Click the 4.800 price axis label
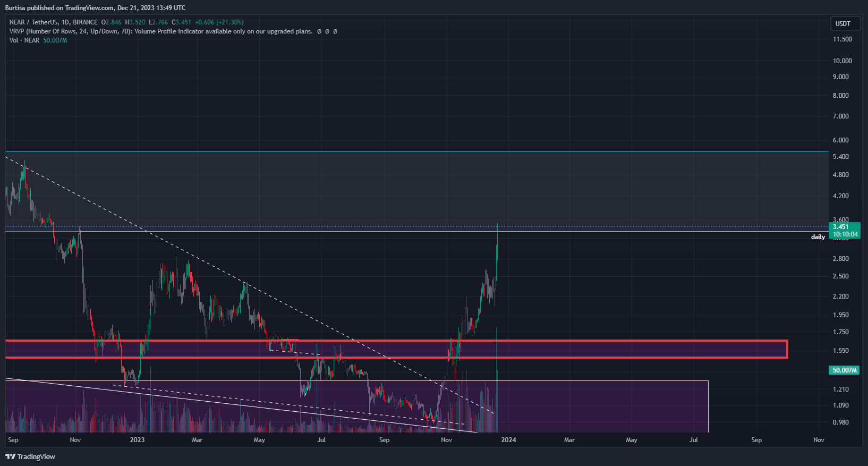868x466 pixels. point(841,175)
